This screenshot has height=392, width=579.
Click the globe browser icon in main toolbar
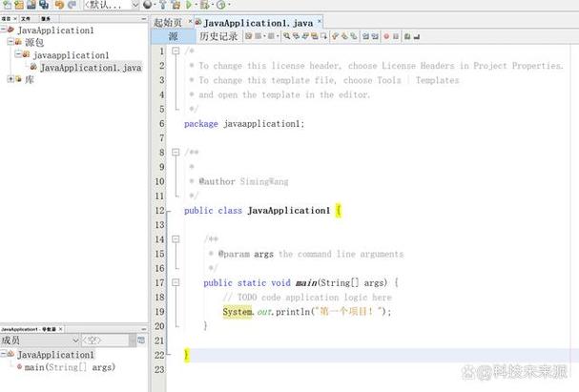(147, 5)
